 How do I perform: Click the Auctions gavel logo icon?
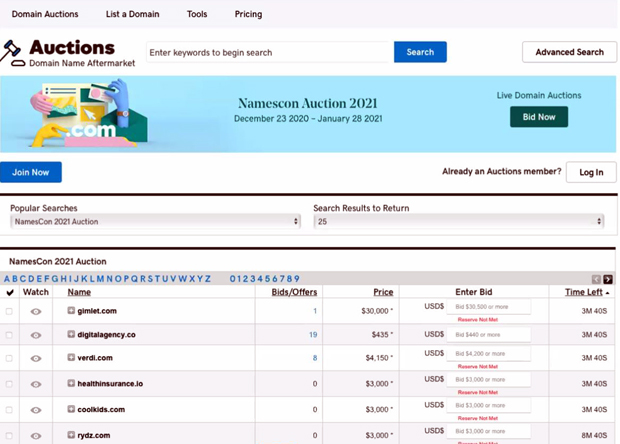point(13,53)
